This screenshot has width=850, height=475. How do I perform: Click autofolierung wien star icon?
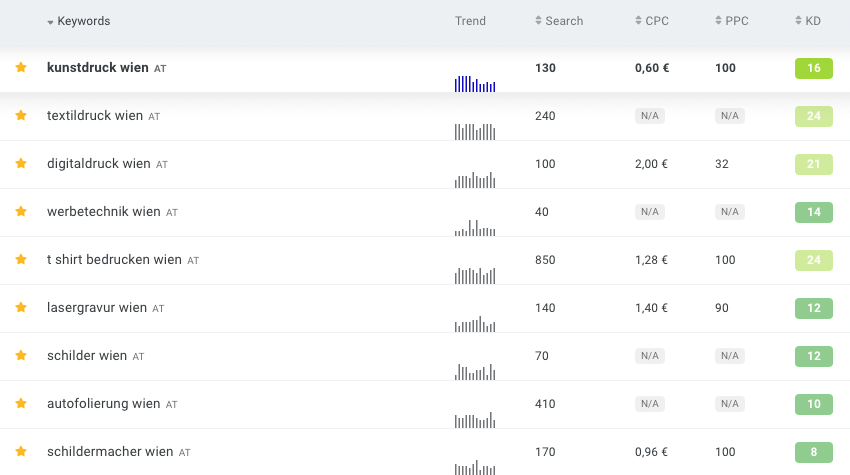point(20,404)
